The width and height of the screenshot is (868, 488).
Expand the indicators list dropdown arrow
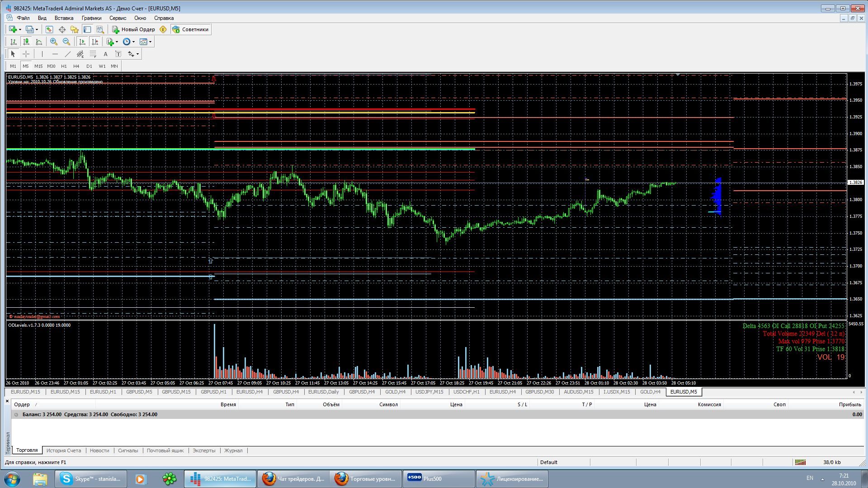(117, 42)
